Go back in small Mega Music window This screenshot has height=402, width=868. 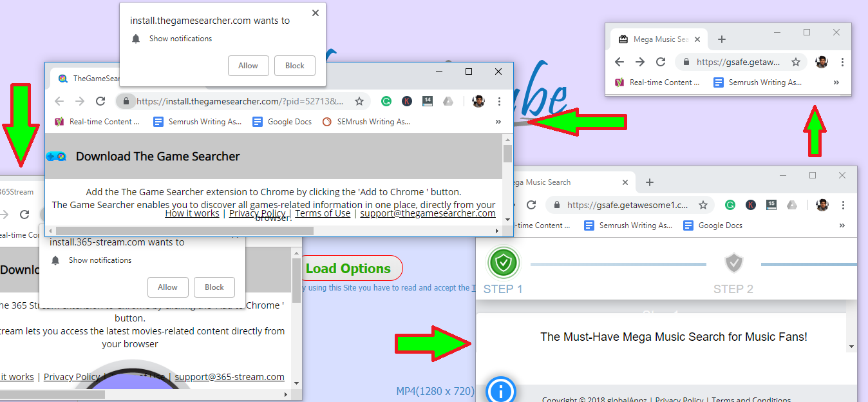coord(619,62)
